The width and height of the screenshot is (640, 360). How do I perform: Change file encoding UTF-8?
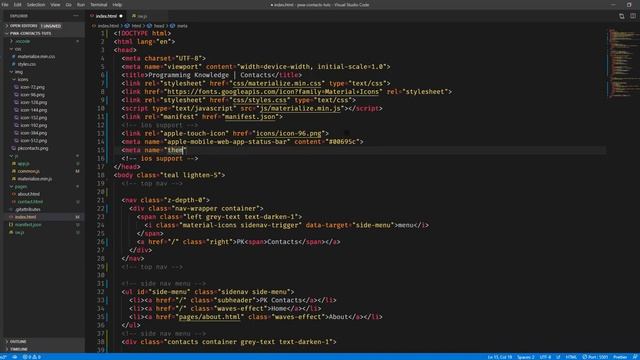(545, 357)
